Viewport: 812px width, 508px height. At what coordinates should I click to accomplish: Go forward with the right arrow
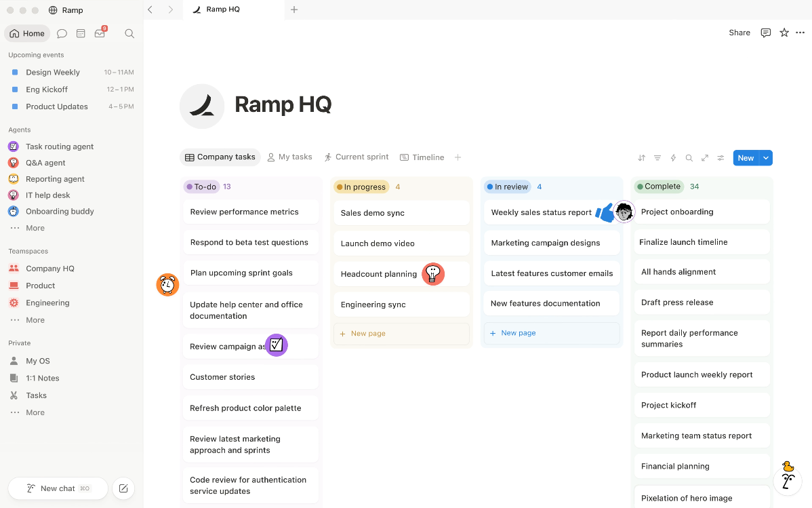(x=170, y=9)
